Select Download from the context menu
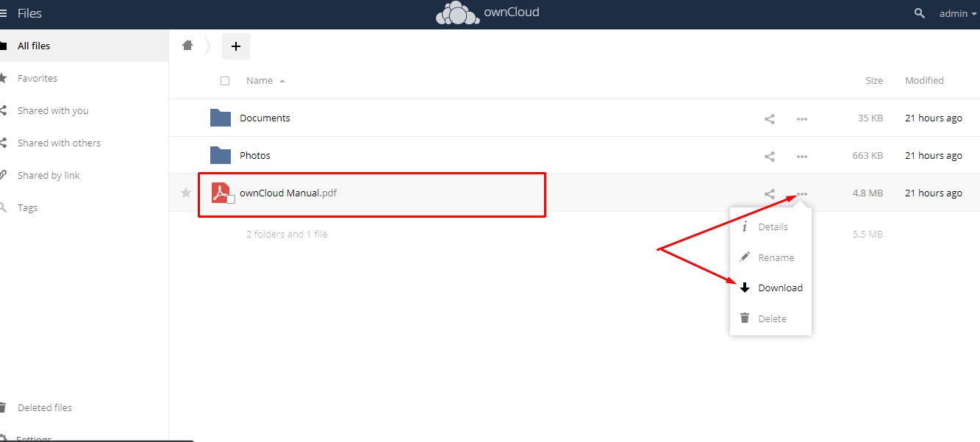980x442 pixels. click(x=779, y=288)
